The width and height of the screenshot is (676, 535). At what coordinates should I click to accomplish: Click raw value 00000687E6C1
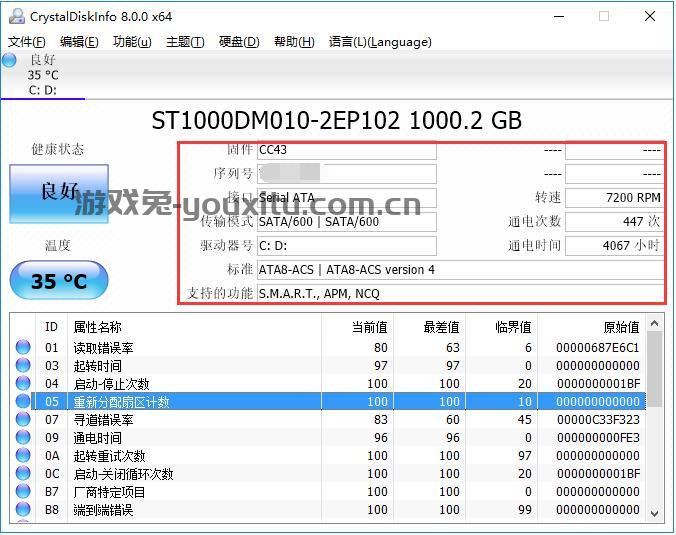point(598,347)
